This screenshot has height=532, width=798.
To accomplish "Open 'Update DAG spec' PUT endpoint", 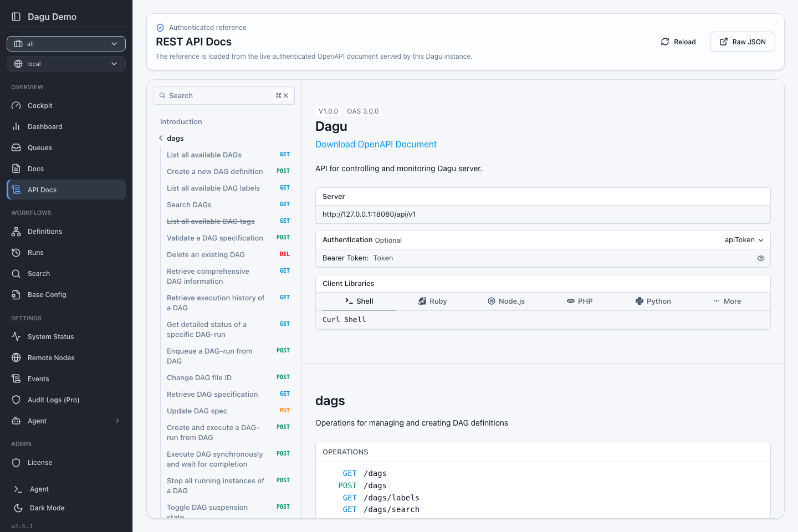I will (x=228, y=411).
